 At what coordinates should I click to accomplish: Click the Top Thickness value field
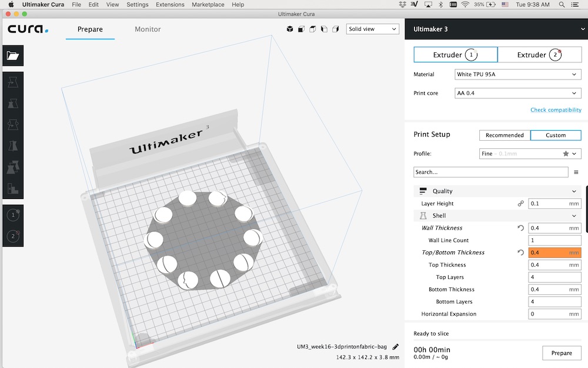554,265
